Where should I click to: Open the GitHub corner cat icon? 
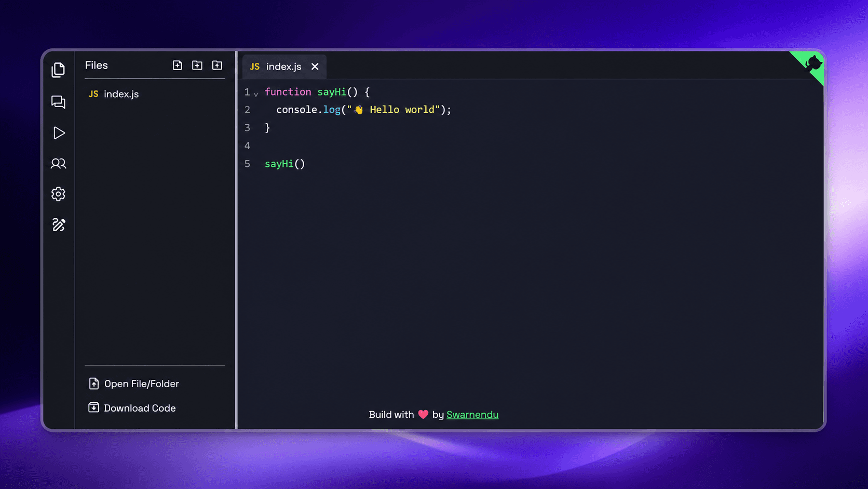[x=812, y=64]
